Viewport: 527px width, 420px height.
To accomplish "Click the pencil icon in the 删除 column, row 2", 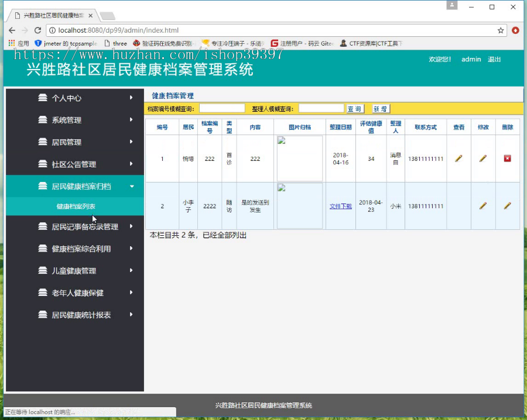I will coord(508,206).
